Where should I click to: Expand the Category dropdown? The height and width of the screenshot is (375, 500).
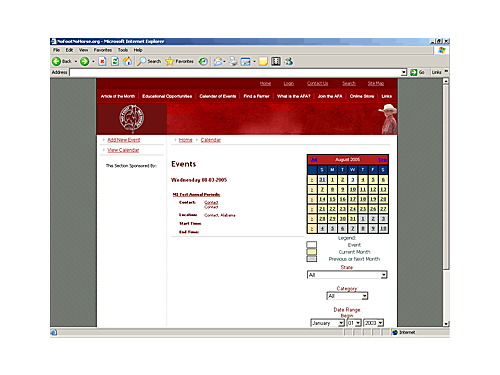point(347,296)
